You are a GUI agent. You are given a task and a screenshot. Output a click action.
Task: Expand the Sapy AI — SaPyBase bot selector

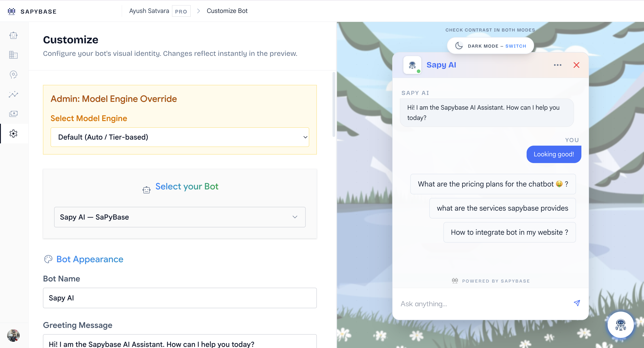[180, 217]
